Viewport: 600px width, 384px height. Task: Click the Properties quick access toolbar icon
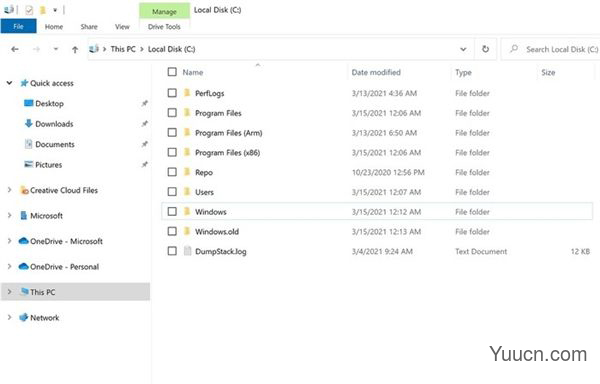29,10
